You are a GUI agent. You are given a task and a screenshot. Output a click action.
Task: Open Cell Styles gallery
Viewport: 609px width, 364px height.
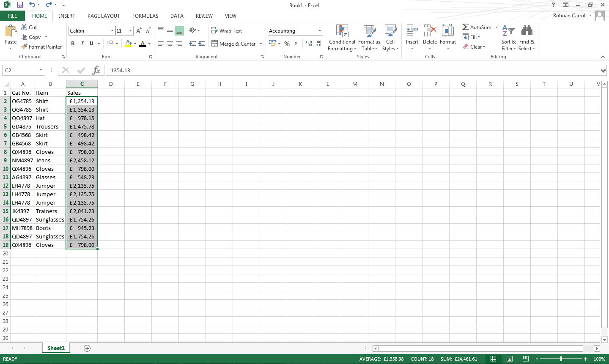(x=390, y=38)
